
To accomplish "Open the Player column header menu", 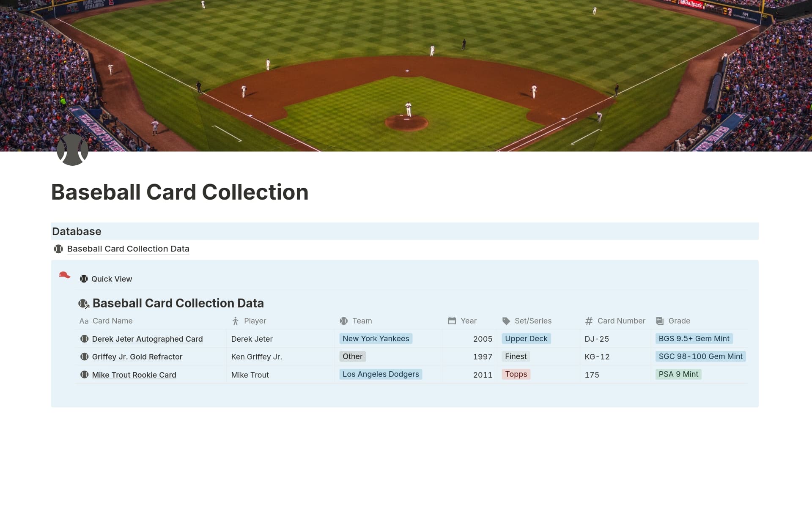I will [280, 321].
